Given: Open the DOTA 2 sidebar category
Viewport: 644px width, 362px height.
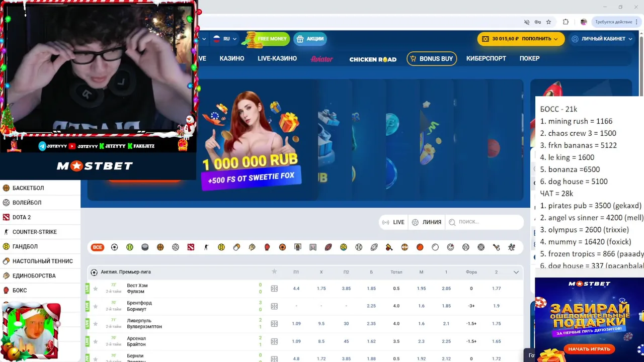Looking at the screenshot, I should point(40,217).
